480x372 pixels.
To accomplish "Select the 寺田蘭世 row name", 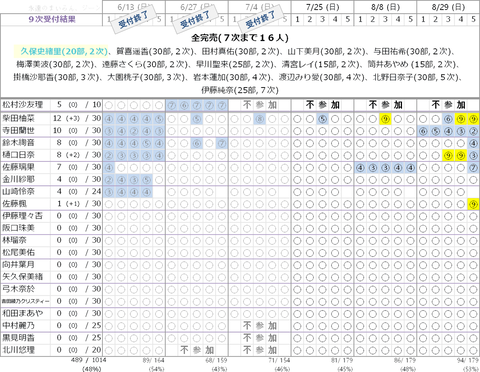I will (x=18, y=130).
